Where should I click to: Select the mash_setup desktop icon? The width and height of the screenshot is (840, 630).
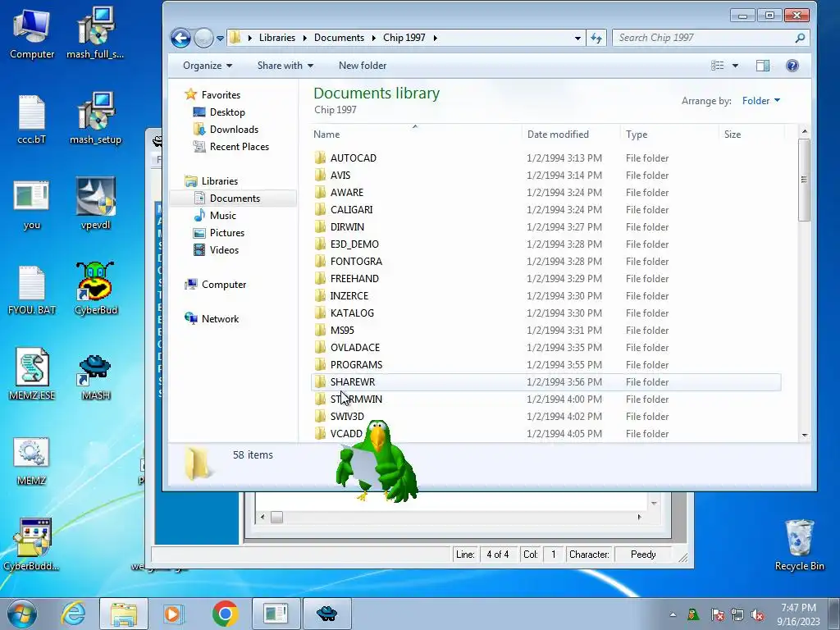(95, 119)
